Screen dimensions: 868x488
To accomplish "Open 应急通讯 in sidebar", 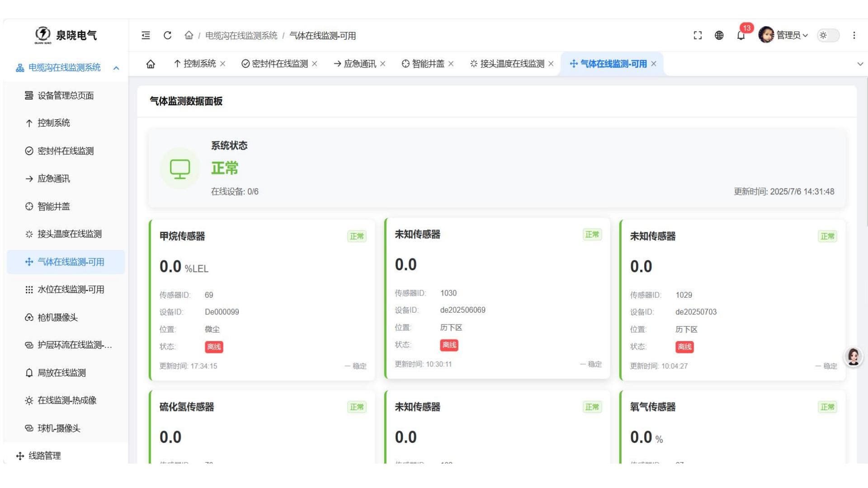I will tap(66, 178).
